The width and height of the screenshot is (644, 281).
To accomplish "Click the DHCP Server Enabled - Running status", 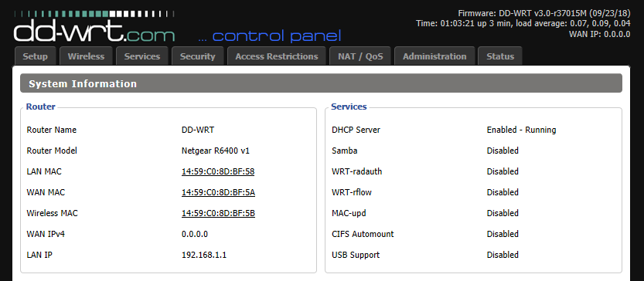I will 521,130.
